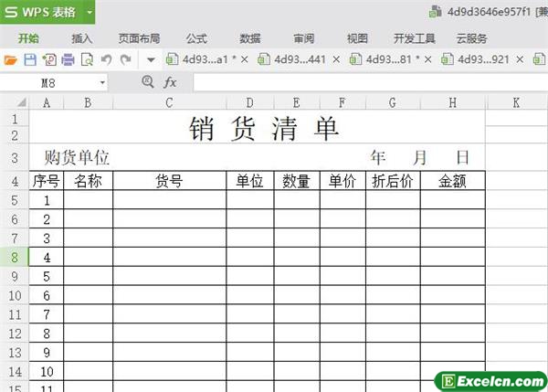Click the cell with serial number 4
Viewport: 548px width, 392px height.
tap(47, 258)
